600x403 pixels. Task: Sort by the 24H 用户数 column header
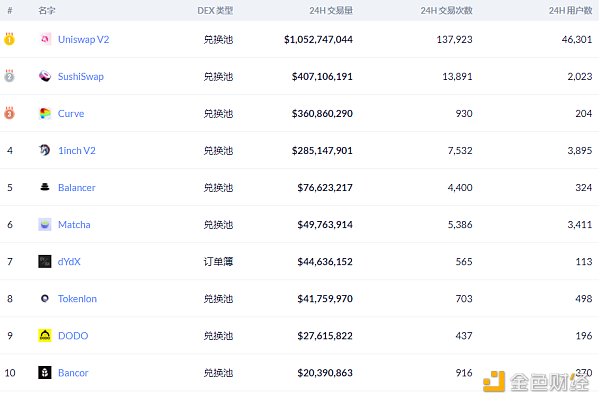(571, 10)
